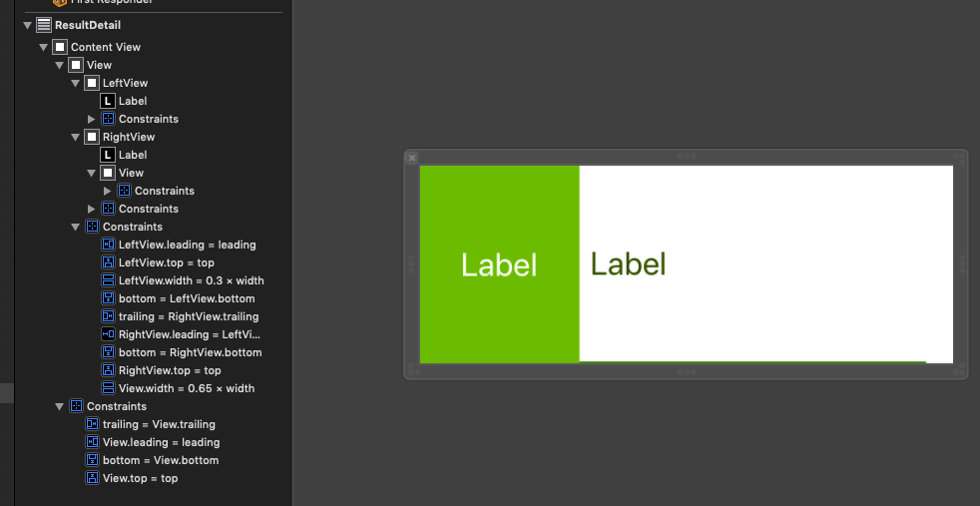The image size is (980, 506).
Task: Select LeftView.width = 0.3 × width constraint
Action: [x=192, y=280]
